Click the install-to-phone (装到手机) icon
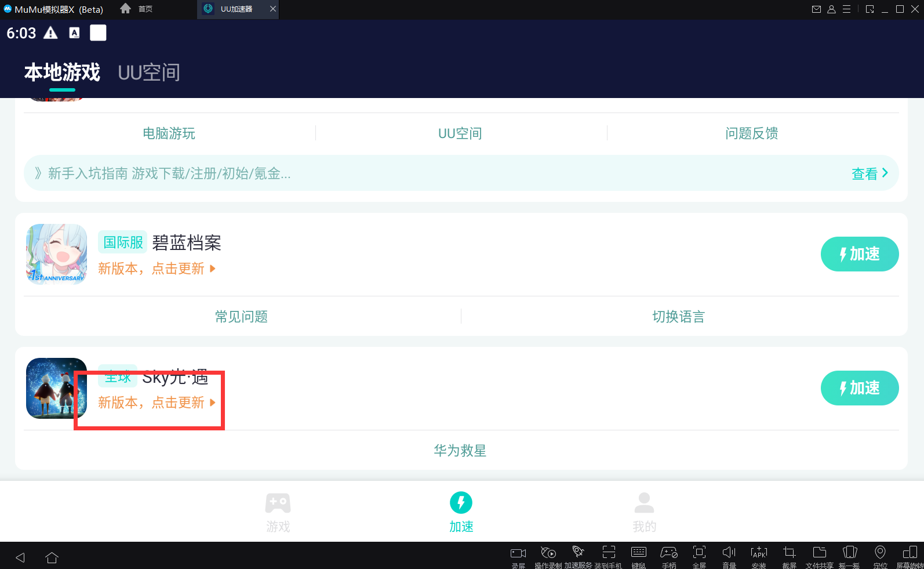 (609, 552)
